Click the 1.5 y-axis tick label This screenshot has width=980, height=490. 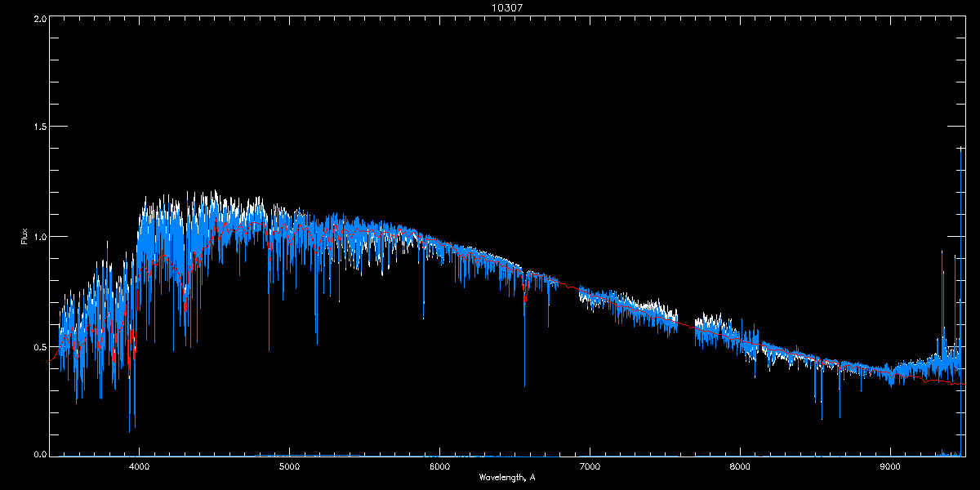tap(39, 127)
